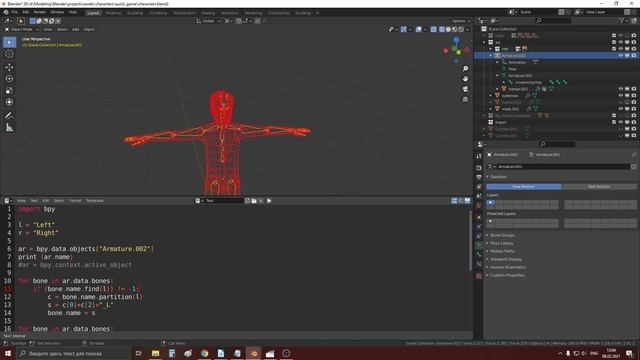Collapse the Armature.002 outliner tree row

[x=491, y=56]
